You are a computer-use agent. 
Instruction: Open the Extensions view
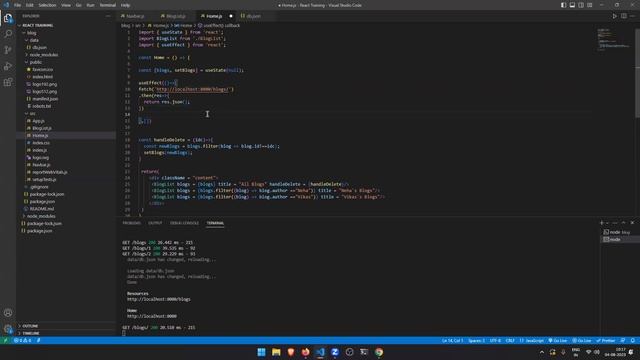(8, 82)
